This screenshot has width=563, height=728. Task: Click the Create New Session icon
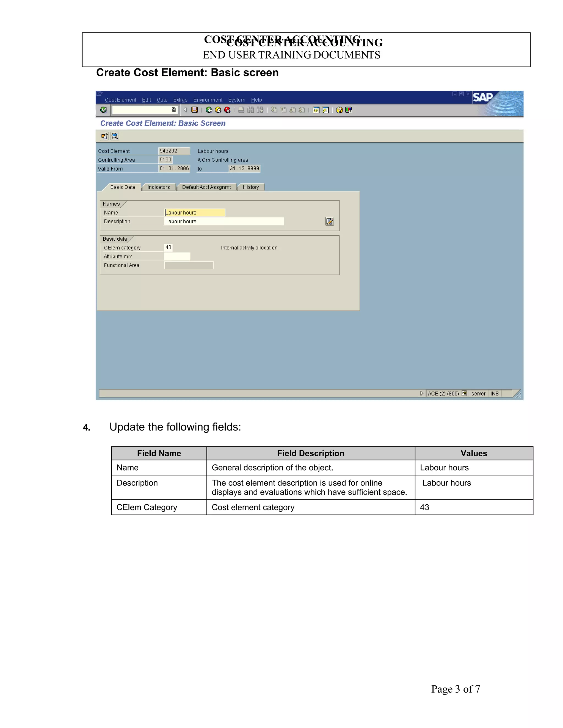316,110
